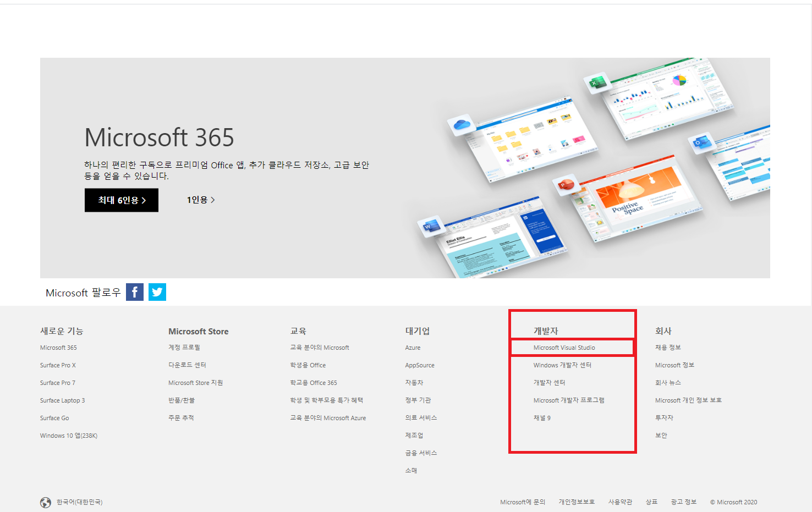812x512 pixels.
Task: Open 소매 link
Action: click(412, 471)
